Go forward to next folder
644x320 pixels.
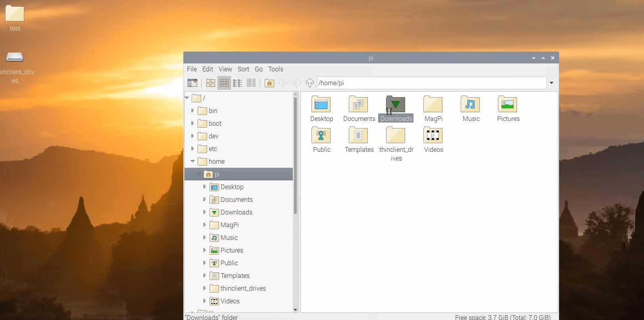click(x=296, y=83)
